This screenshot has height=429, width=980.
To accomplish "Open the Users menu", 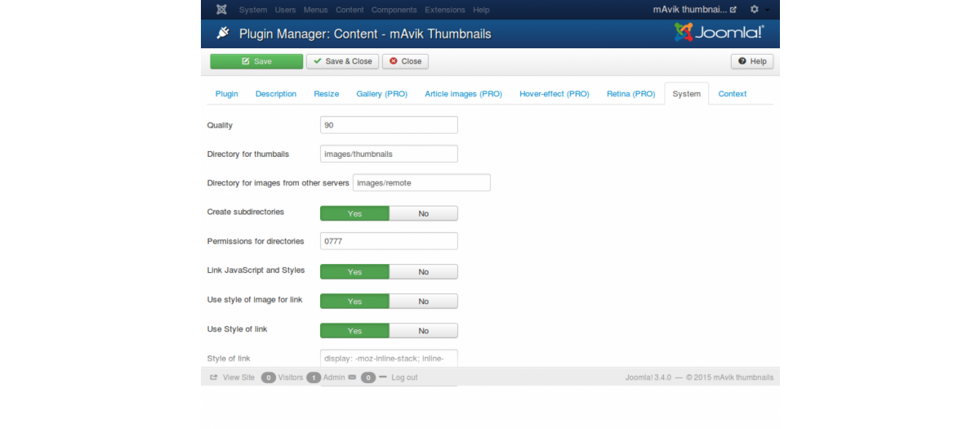I will point(286,10).
